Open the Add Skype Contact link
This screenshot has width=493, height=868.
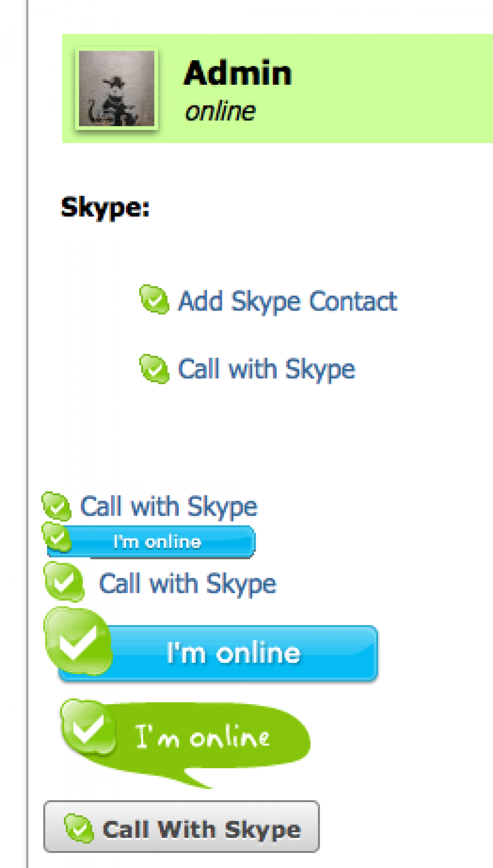[287, 301]
